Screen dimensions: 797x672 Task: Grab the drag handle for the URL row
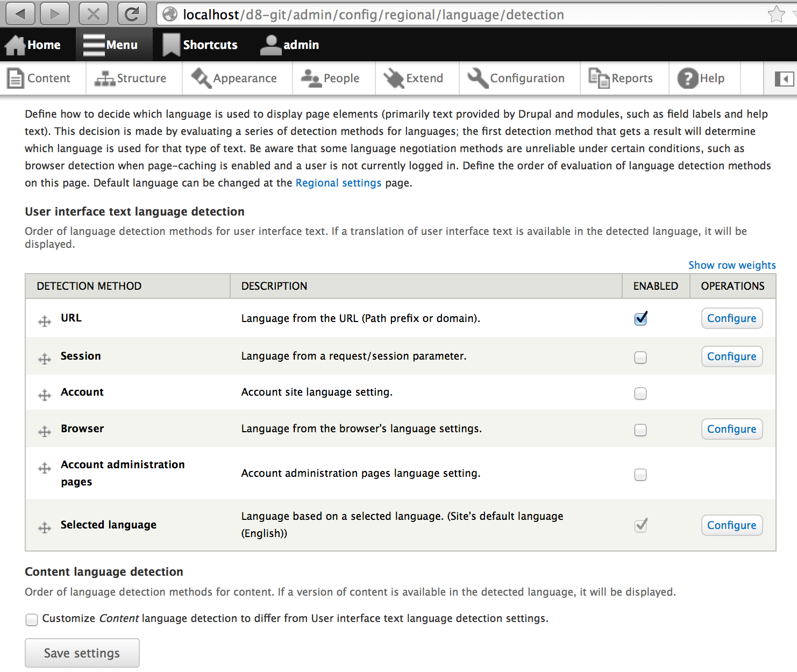tap(45, 321)
